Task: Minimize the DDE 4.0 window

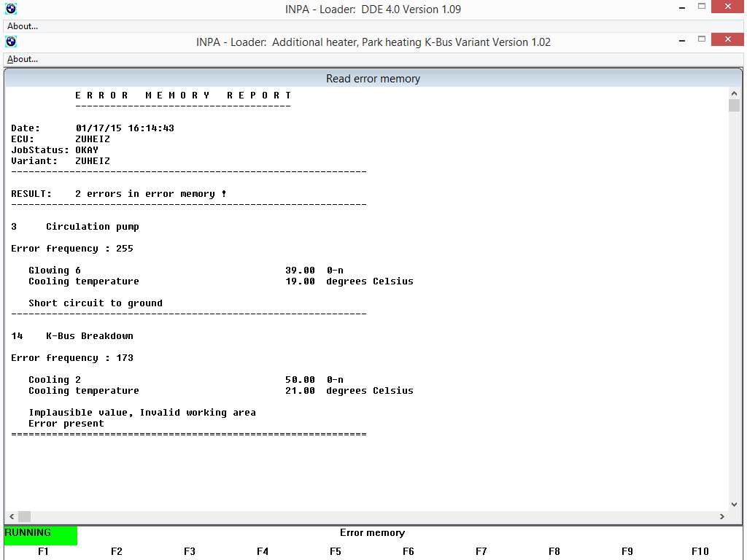Action: [682, 8]
